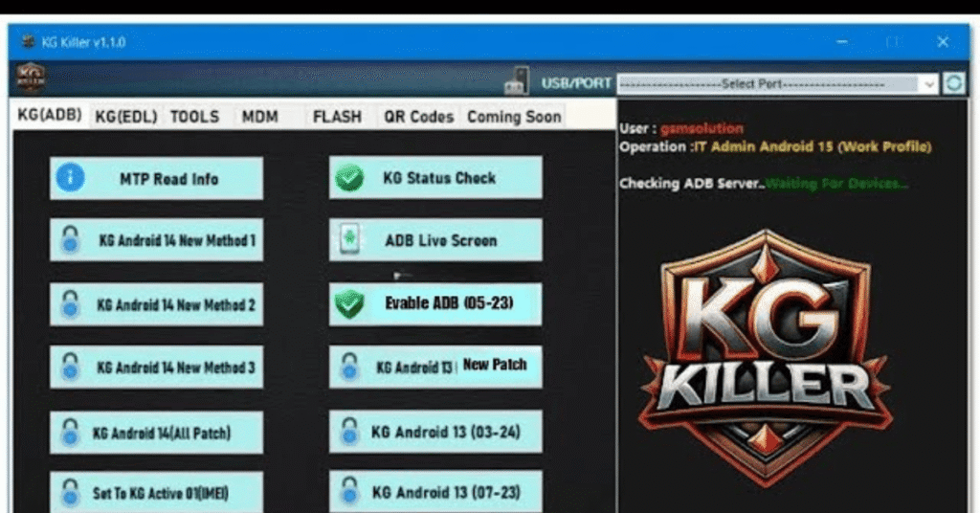The width and height of the screenshot is (980, 513).
Task: Open the TOOLS tab
Action: tap(195, 117)
